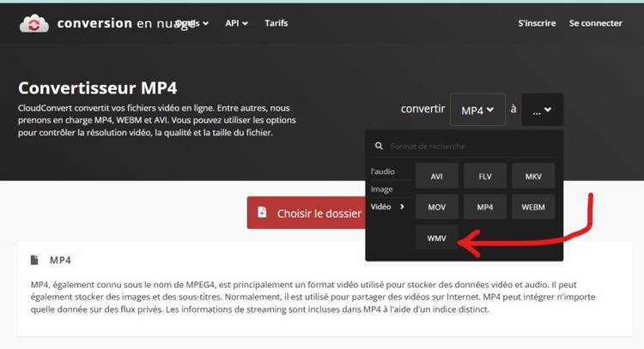
Task: Click the file-plus icon on Choisir le dossier
Action: pyautogui.click(x=262, y=213)
